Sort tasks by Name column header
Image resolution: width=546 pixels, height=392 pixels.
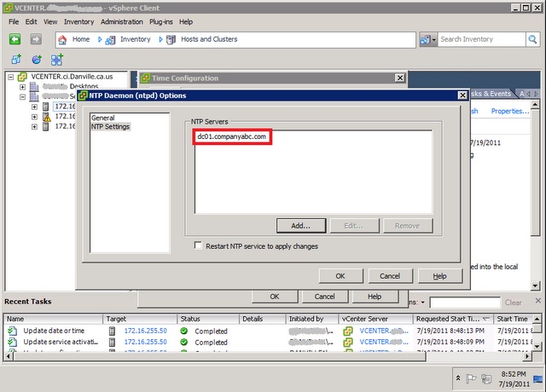pos(53,319)
